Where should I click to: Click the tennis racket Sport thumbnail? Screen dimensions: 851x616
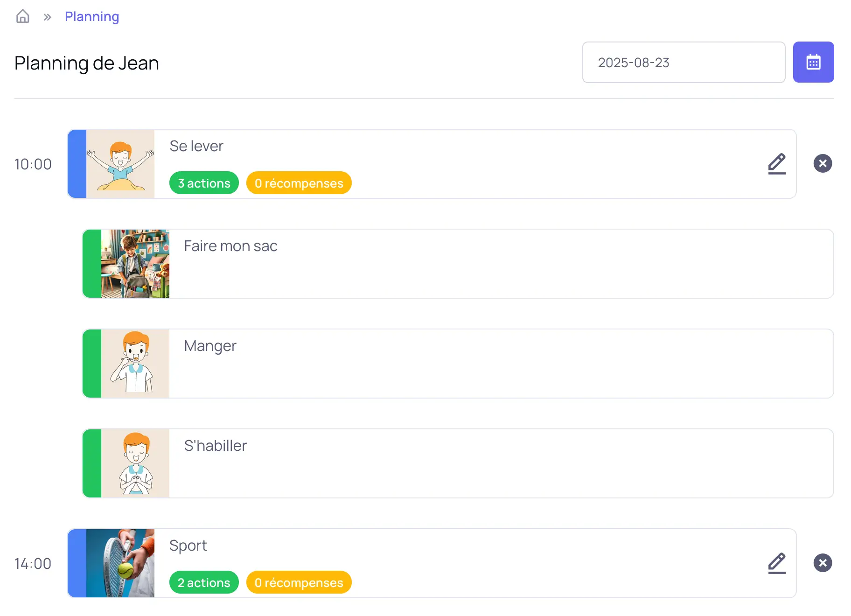coord(120,563)
